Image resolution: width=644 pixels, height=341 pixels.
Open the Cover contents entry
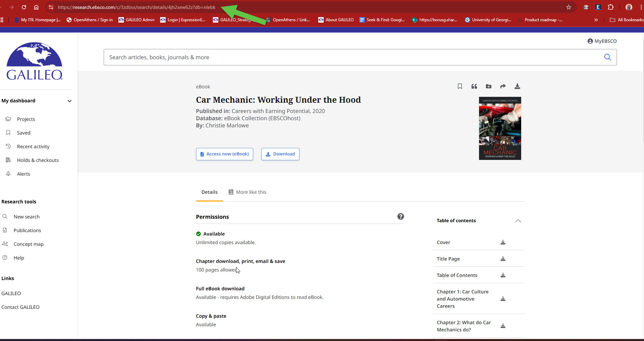[x=443, y=242]
